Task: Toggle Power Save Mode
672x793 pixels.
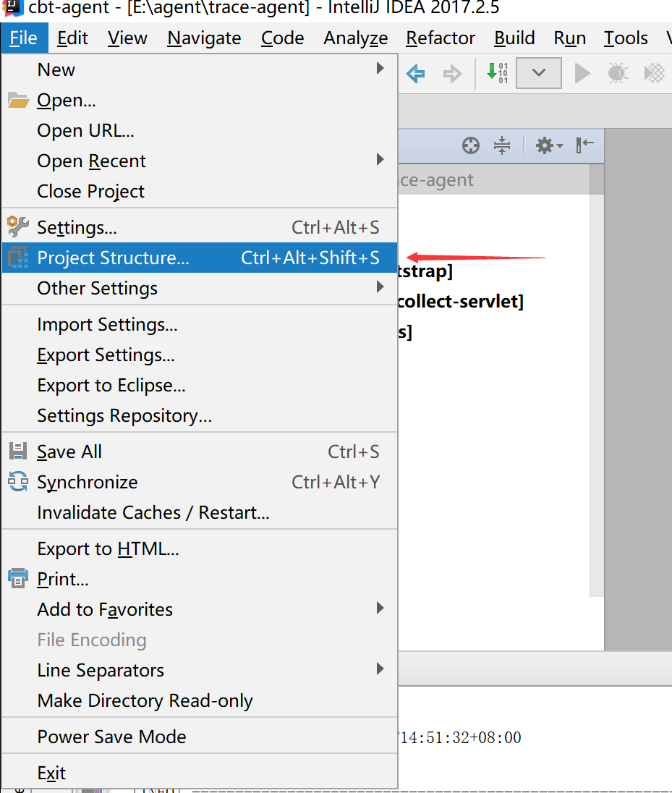Action: (200, 737)
